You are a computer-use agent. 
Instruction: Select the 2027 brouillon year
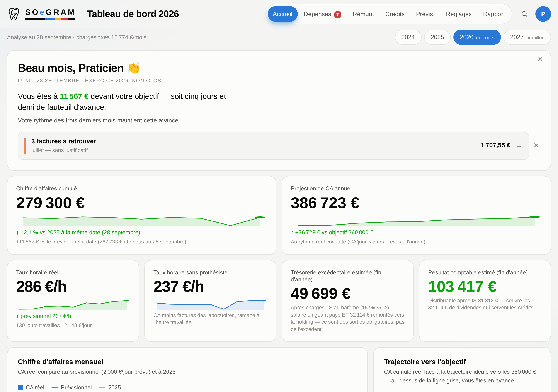527,37
